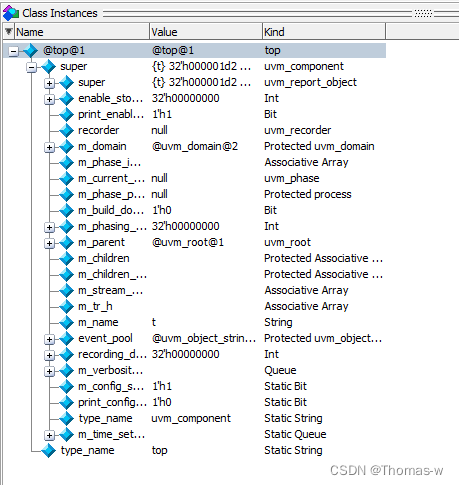Expand the uvm_report_object super node
The image size is (459, 485).
[x=49, y=83]
